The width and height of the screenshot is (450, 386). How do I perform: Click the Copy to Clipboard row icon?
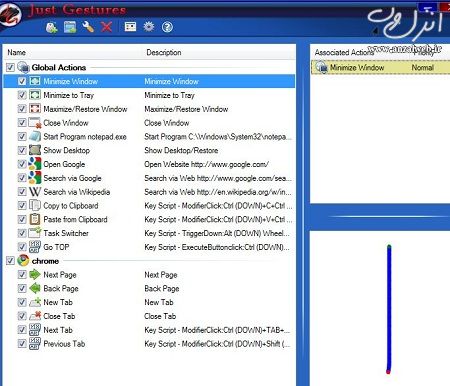tap(35, 205)
